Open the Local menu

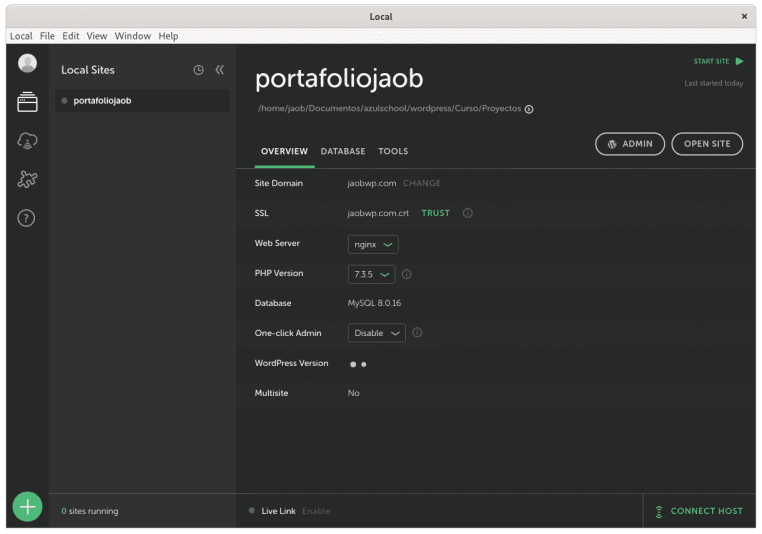[x=21, y=36]
